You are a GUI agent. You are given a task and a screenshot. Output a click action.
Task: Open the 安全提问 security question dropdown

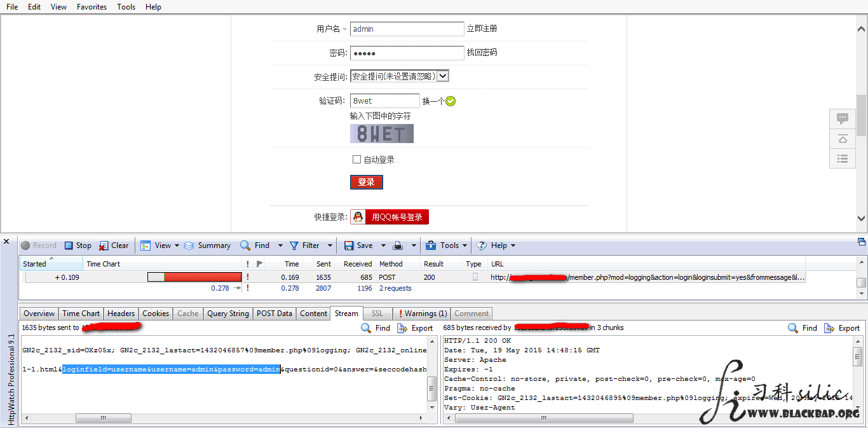pos(400,76)
